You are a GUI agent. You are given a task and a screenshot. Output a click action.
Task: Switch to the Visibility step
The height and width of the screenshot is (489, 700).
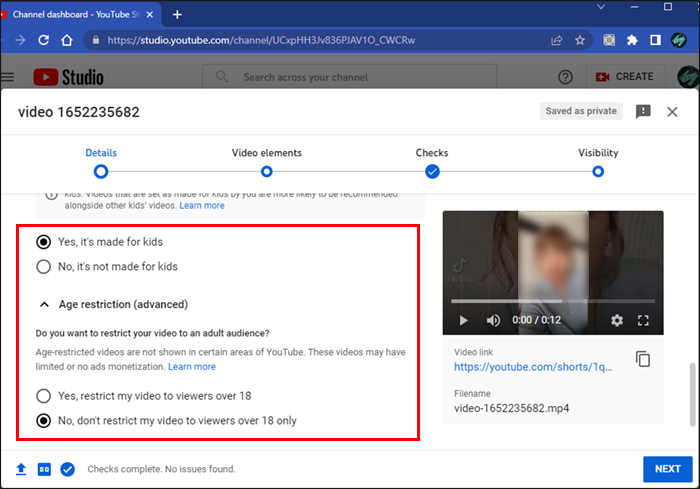(x=597, y=171)
